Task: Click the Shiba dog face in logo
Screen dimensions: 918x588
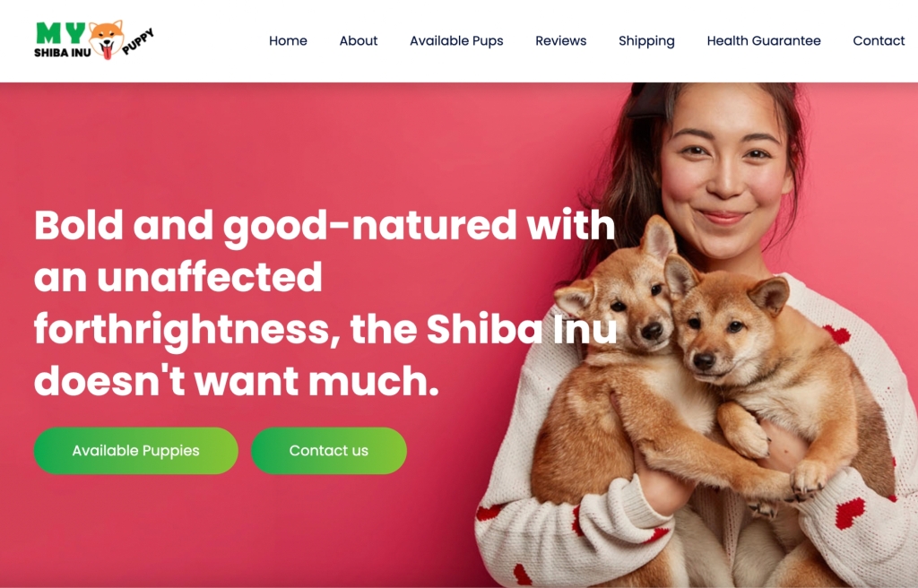Action: (107, 39)
